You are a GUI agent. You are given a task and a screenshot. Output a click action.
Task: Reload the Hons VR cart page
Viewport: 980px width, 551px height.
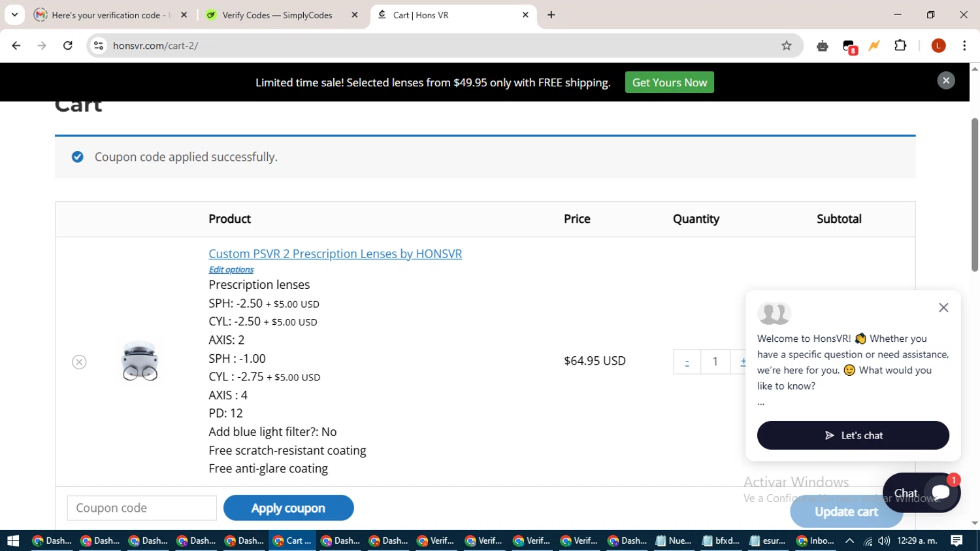(68, 46)
